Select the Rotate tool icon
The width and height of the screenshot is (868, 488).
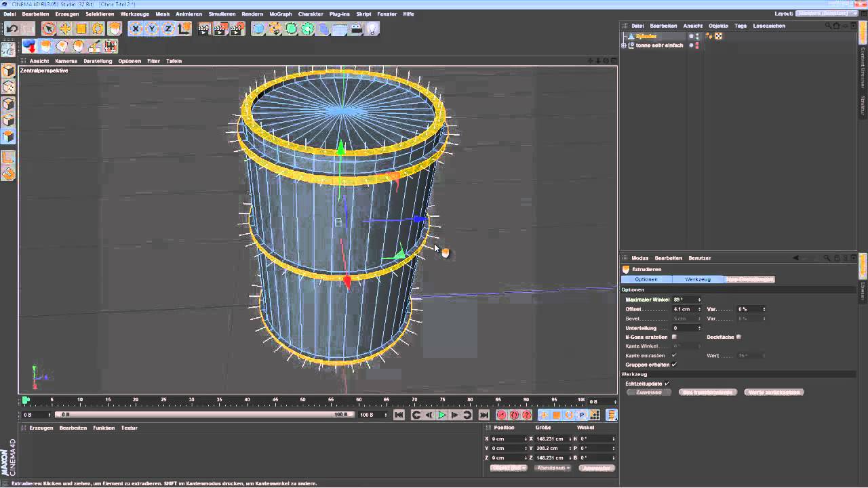coord(98,28)
